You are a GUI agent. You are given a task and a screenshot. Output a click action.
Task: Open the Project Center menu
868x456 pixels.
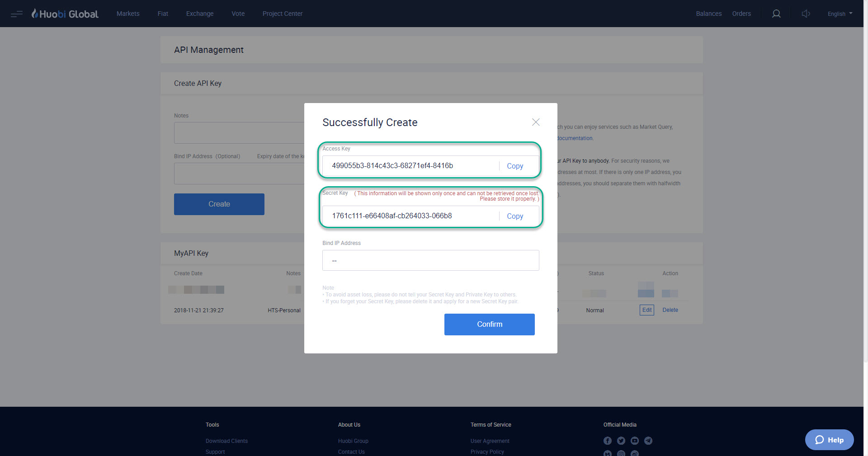tap(282, 14)
